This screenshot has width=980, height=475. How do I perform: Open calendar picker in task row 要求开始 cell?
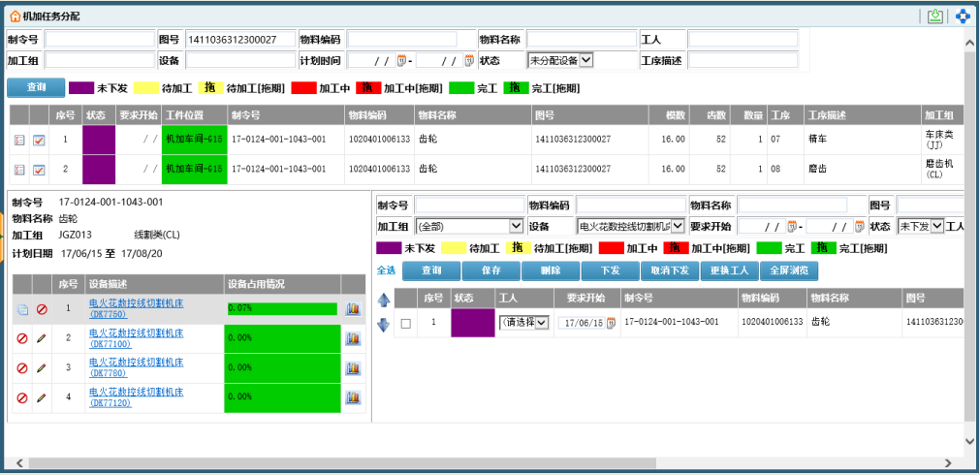tap(611, 323)
